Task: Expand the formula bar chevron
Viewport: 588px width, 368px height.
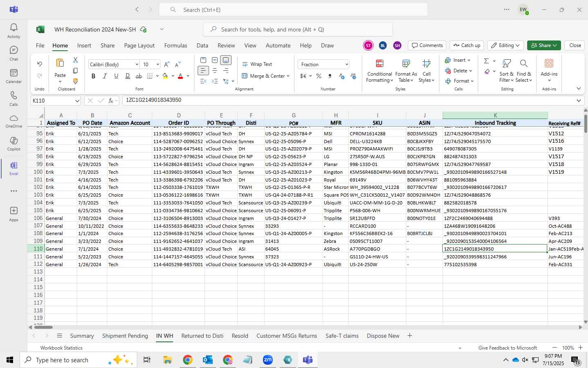Action: coord(579,101)
